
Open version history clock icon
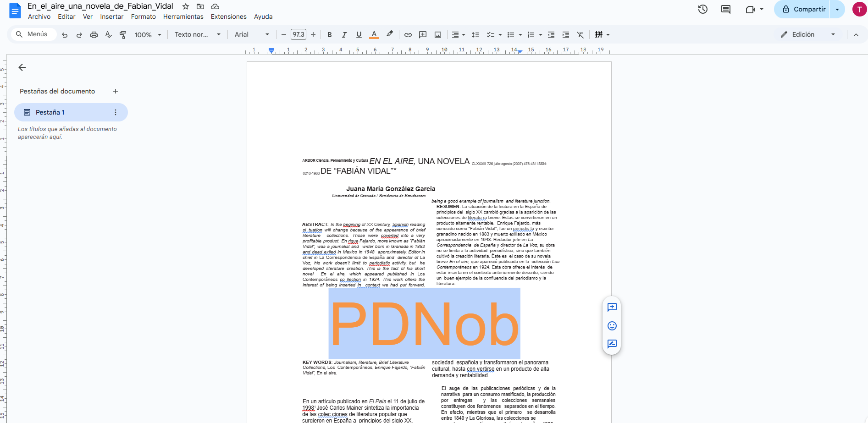(703, 9)
